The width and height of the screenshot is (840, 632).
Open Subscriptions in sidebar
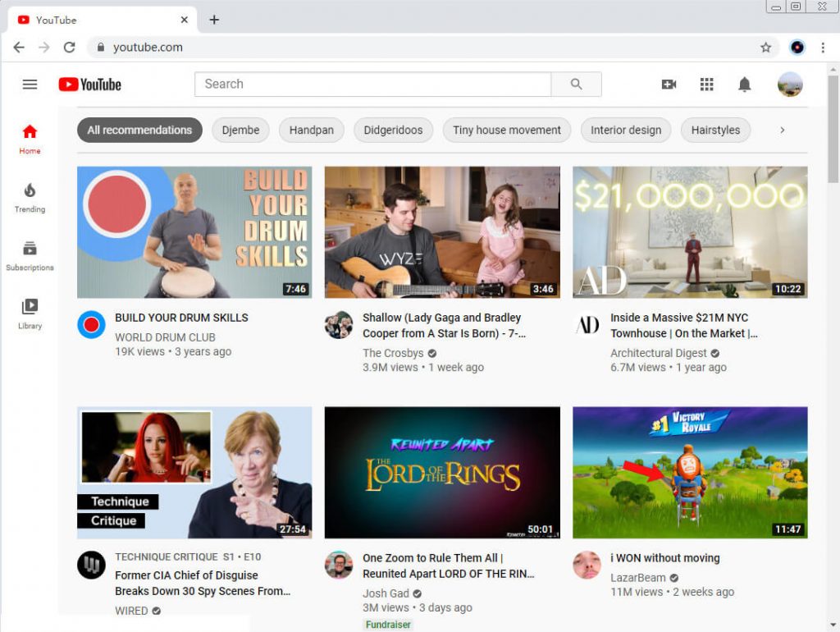[x=30, y=256]
